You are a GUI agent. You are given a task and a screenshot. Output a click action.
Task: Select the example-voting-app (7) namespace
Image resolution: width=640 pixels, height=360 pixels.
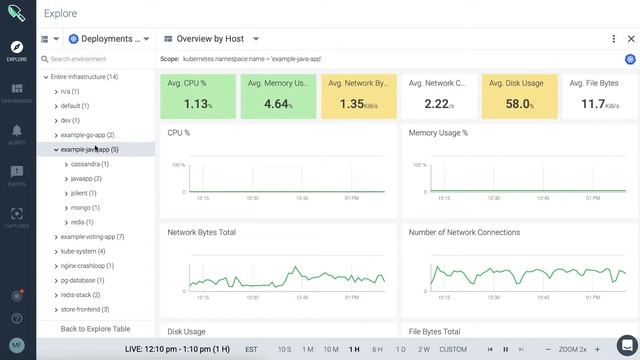click(92, 237)
